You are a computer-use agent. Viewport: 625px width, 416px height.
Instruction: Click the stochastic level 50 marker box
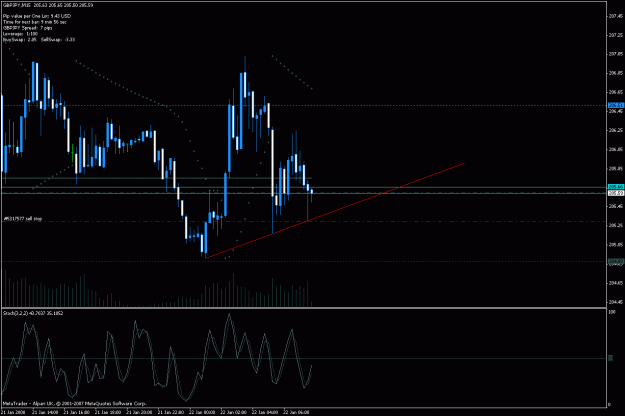(x=610, y=358)
